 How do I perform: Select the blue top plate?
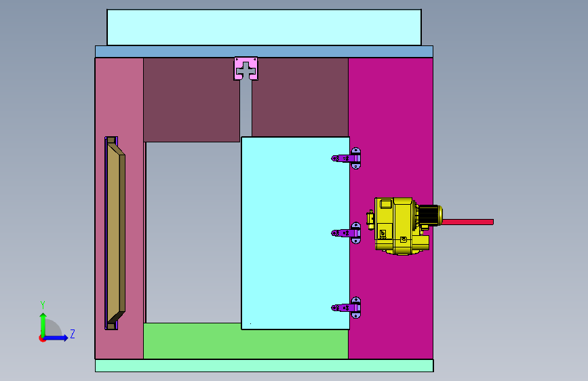[x=264, y=52]
